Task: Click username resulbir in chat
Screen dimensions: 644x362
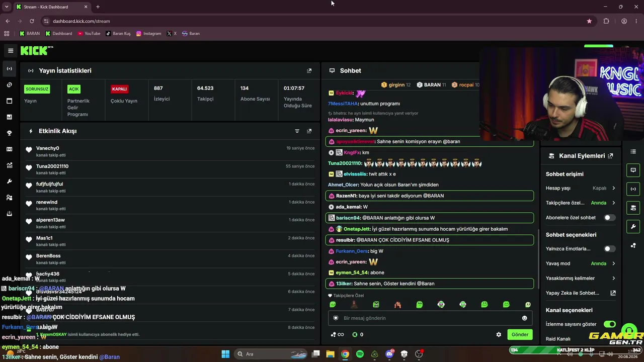Action: point(345,240)
